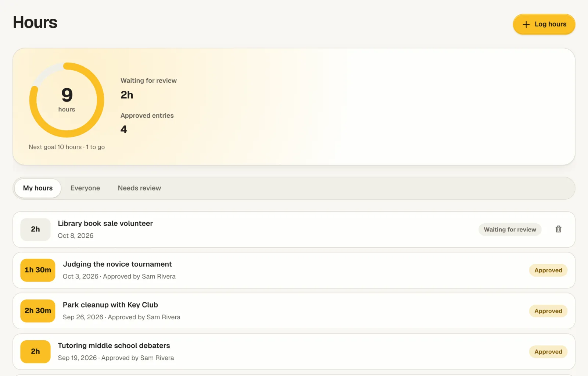Image resolution: width=588 pixels, height=376 pixels.
Task: Click Sep 19, 2026 Approved by Sam Rivera
Action: point(116,358)
